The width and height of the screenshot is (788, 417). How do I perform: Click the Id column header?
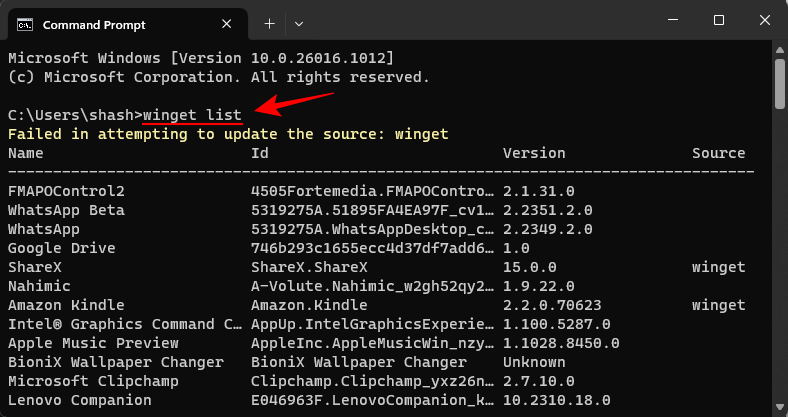coord(259,153)
